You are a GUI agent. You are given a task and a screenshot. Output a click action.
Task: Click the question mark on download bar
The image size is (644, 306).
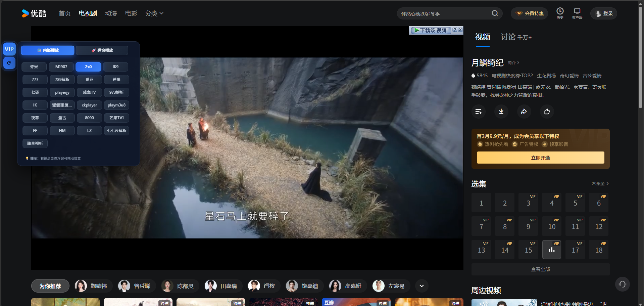[x=455, y=30]
